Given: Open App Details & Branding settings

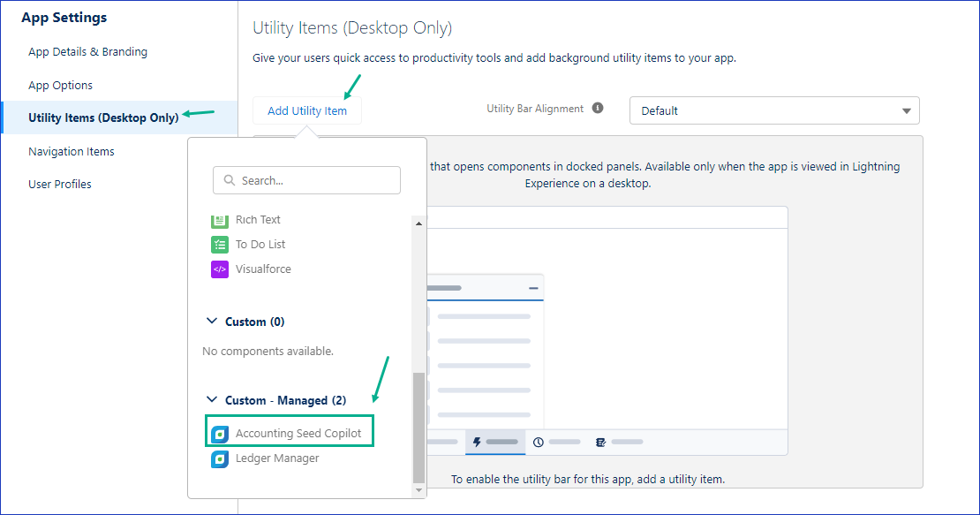Looking at the screenshot, I should point(87,52).
